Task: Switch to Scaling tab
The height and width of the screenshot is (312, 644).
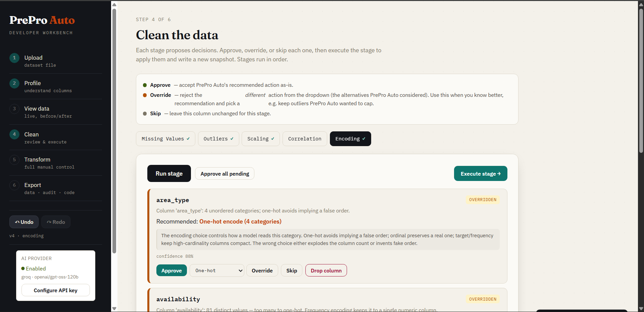Action: tap(261, 139)
